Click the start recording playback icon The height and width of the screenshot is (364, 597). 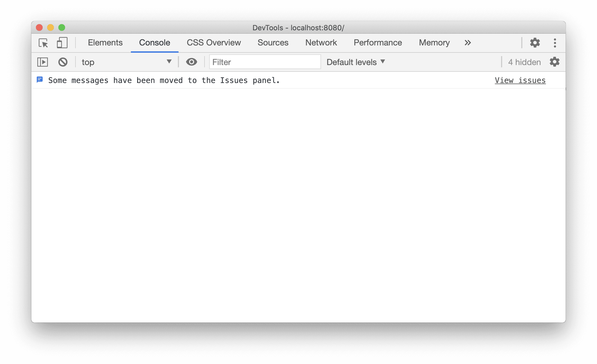click(42, 62)
